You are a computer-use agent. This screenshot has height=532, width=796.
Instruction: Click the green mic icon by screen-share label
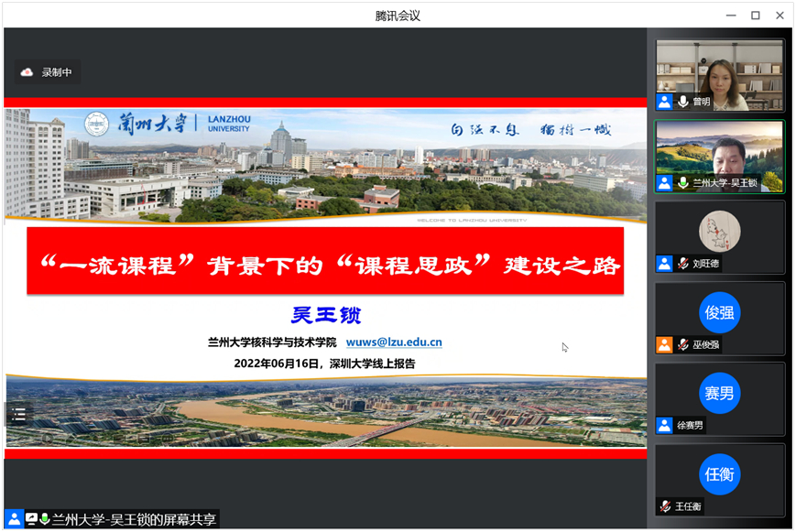pyautogui.click(x=44, y=518)
